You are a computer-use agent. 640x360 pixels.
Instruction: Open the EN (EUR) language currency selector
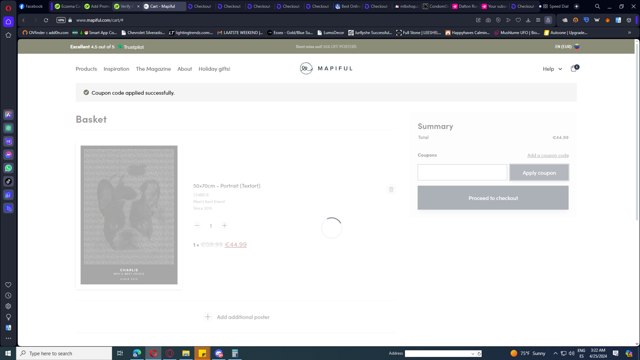click(x=567, y=47)
